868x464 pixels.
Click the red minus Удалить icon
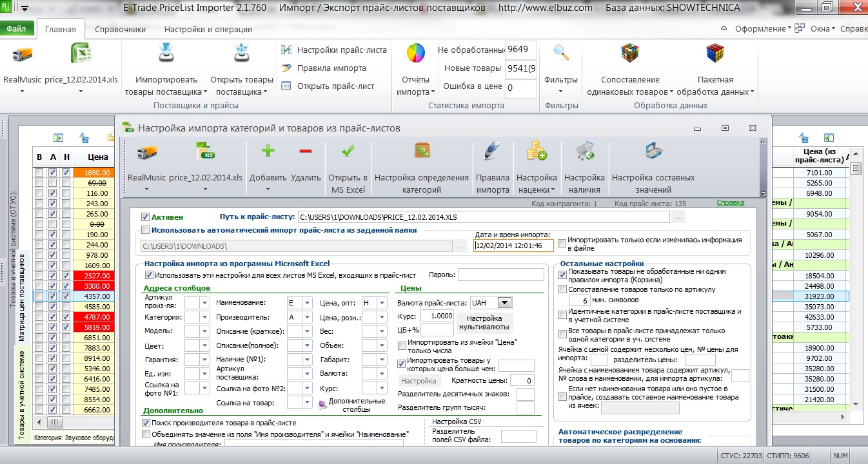tap(306, 151)
